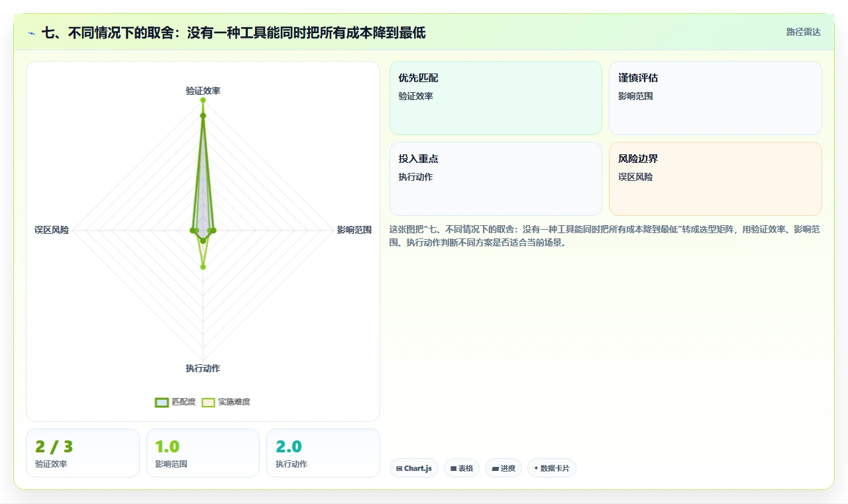
Task: Click the 实施难度 data point on 执行动作 axis
Action: 203,267
